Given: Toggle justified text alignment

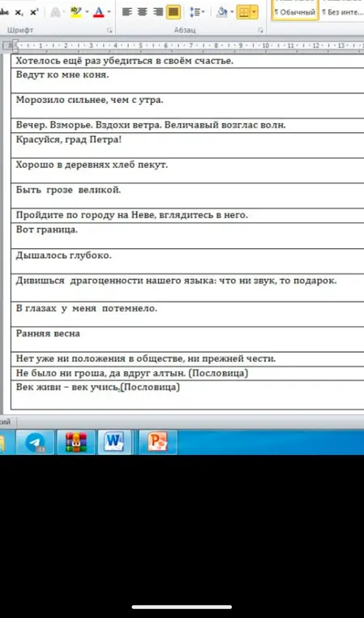Looking at the screenshot, I should [173, 12].
